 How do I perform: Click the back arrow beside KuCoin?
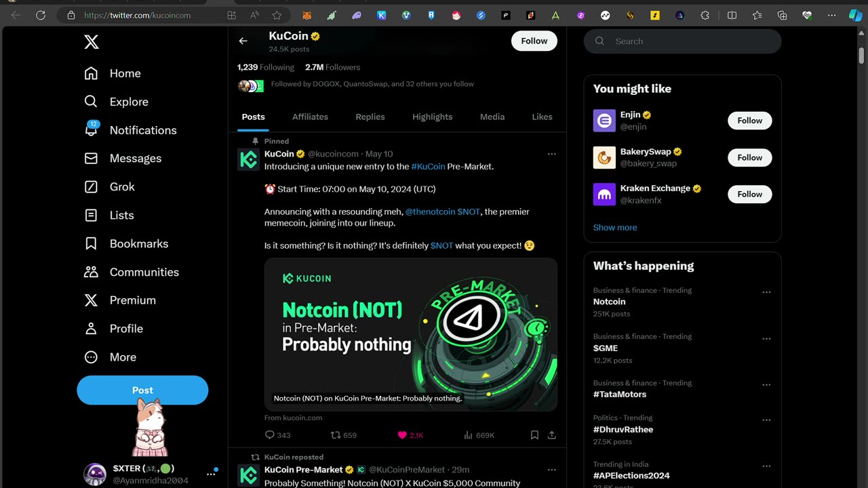(x=243, y=41)
